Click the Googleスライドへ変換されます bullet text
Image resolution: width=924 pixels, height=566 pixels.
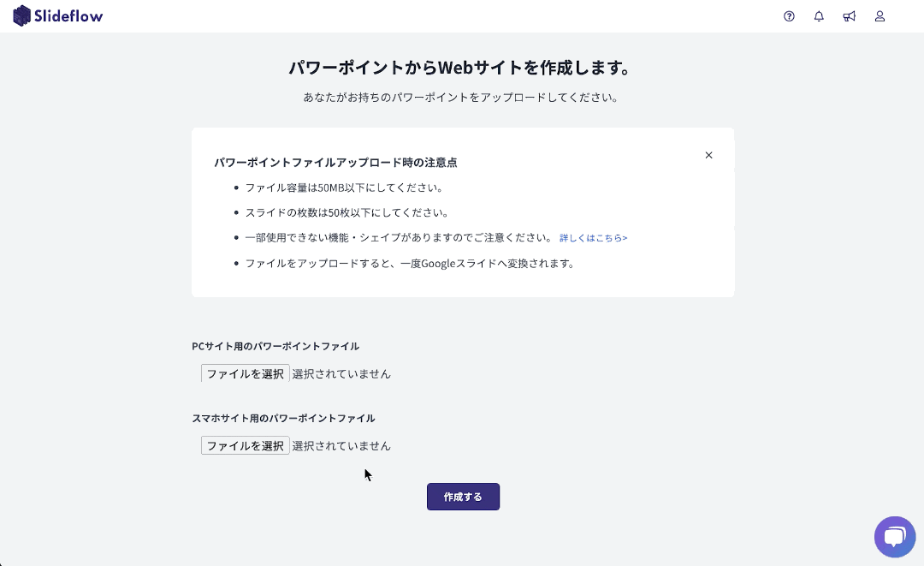click(409, 263)
